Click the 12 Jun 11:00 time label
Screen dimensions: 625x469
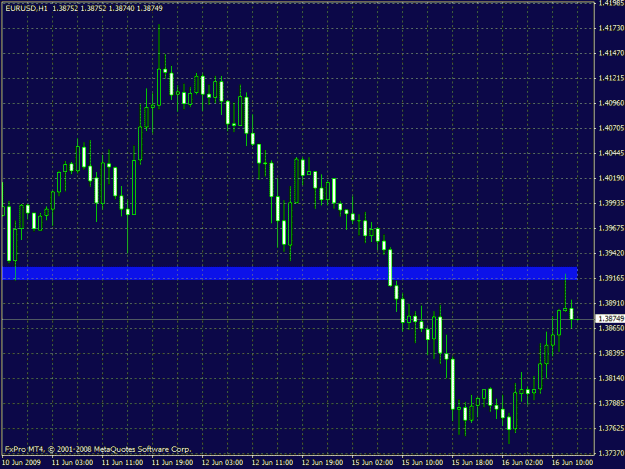(x=273, y=463)
